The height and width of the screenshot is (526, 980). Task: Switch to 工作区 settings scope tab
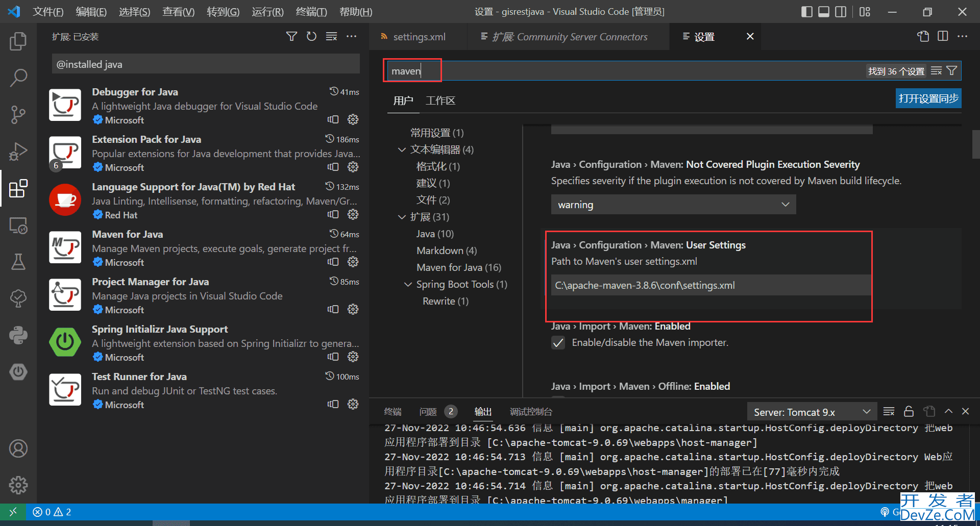pos(440,101)
